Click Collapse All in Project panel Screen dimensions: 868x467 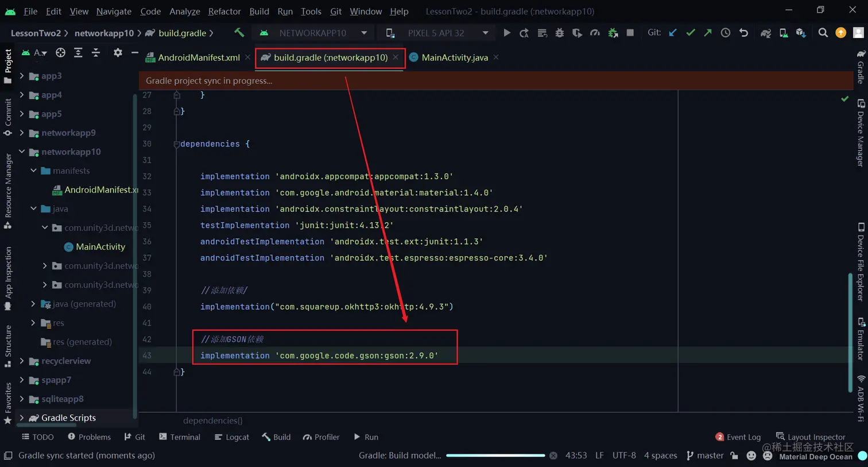click(96, 53)
